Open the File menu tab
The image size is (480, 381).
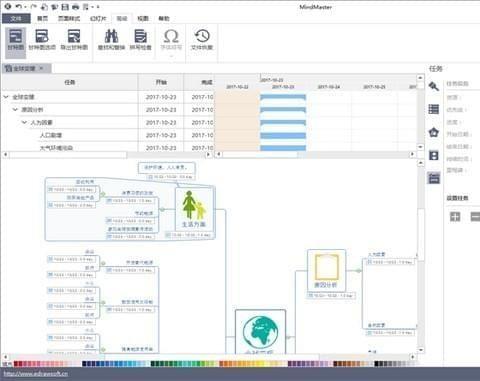[16, 18]
